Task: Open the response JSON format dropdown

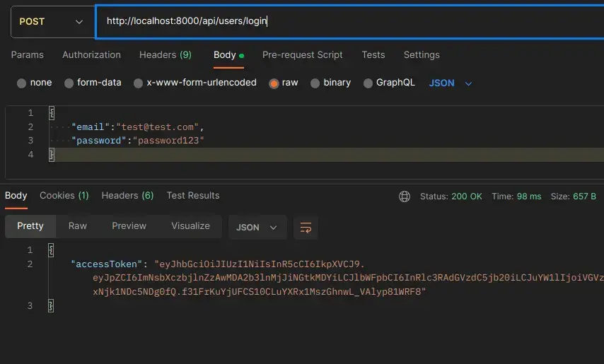Action: coord(257,228)
